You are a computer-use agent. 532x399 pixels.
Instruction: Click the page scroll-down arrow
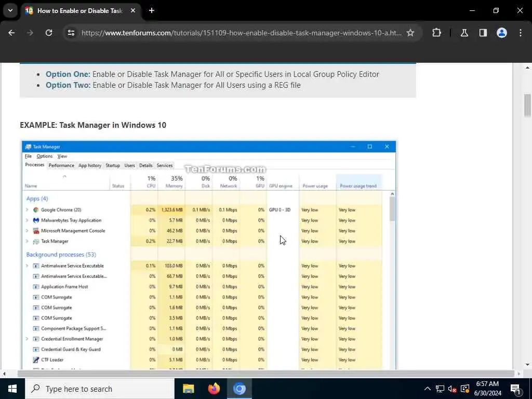pyautogui.click(x=527, y=365)
